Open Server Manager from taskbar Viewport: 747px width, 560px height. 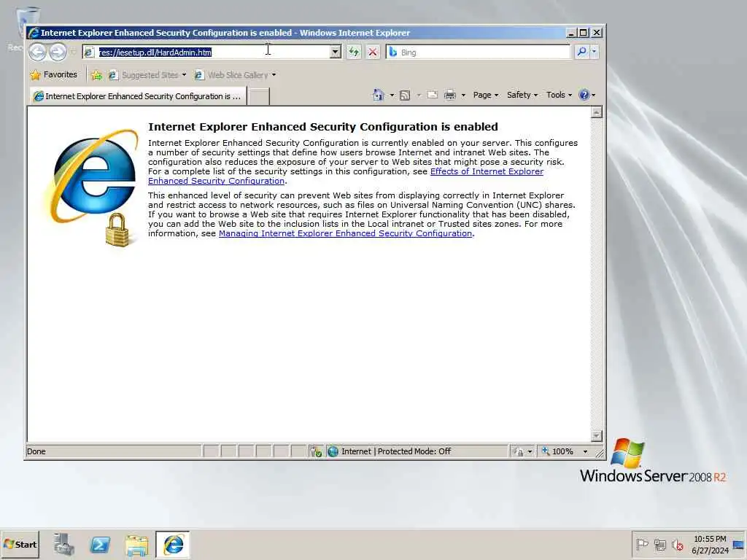point(63,545)
